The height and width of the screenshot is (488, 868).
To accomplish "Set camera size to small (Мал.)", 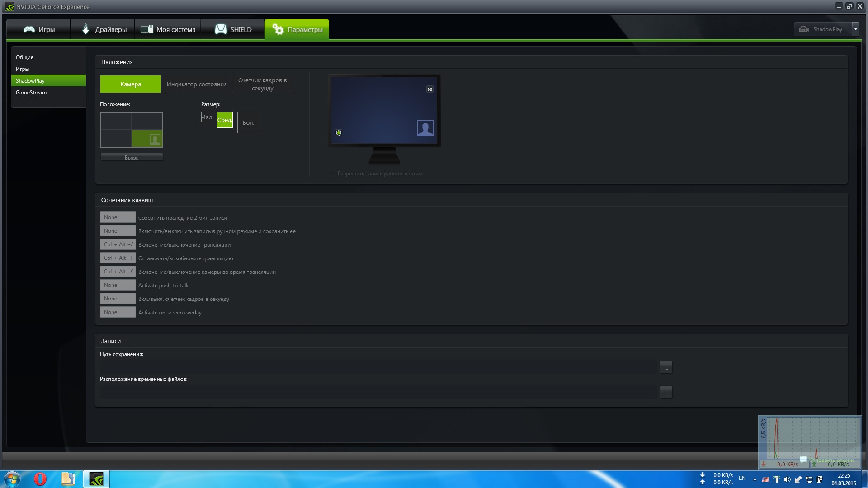I will coord(207,117).
